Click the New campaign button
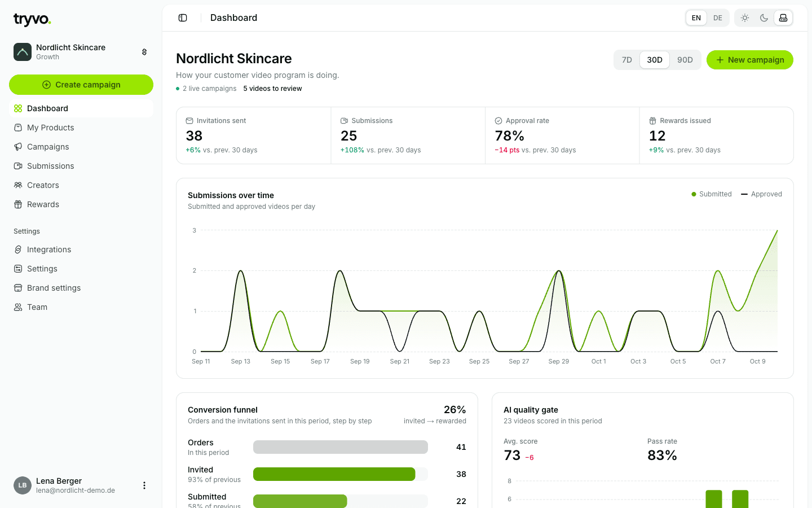The height and width of the screenshot is (508, 812). [x=750, y=60]
